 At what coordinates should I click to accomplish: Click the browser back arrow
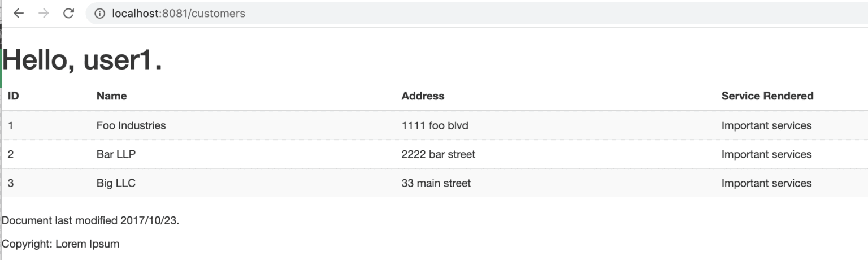tap(19, 14)
